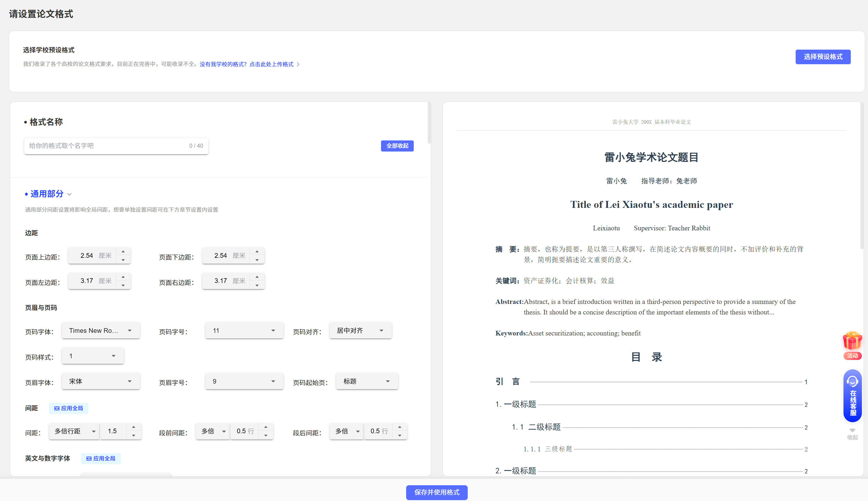Open the 页码起始页 标题 dropdown

366,381
